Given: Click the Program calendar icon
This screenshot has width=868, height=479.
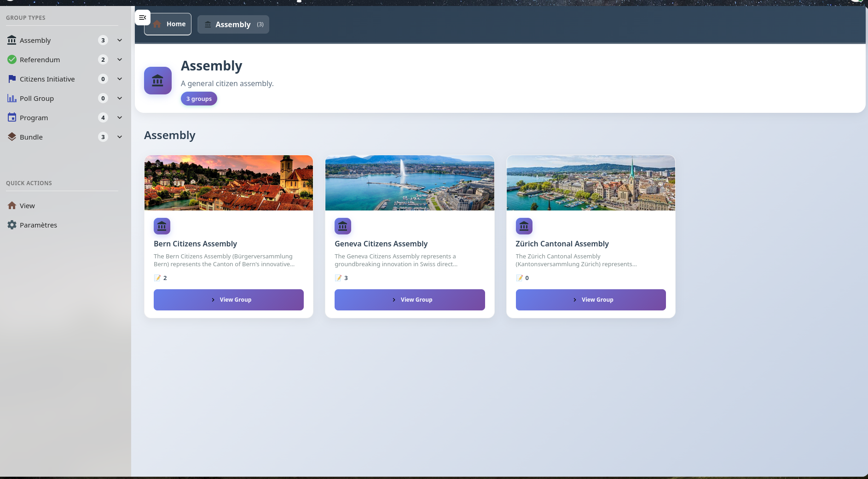Looking at the screenshot, I should [x=12, y=117].
